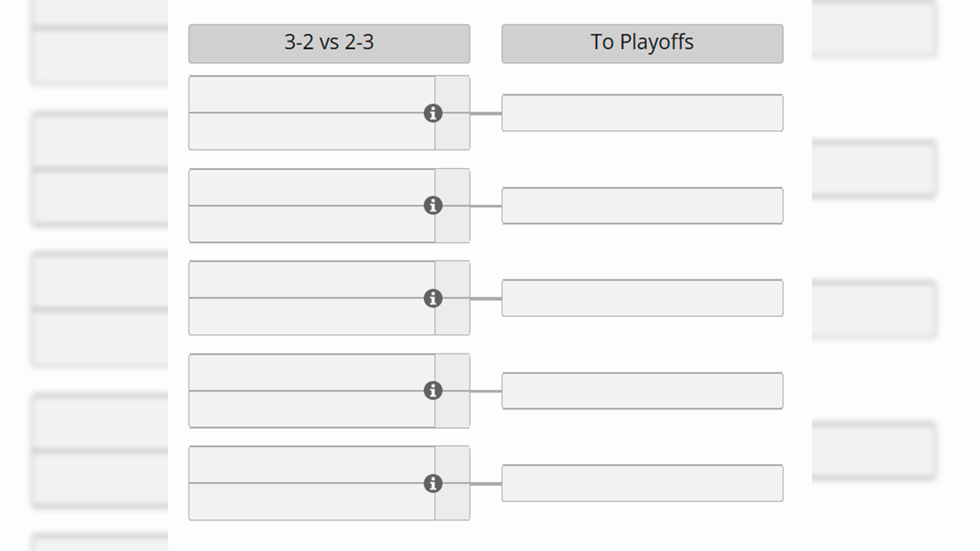Click the score box of first match
This screenshot has width=980, height=551.
click(452, 113)
